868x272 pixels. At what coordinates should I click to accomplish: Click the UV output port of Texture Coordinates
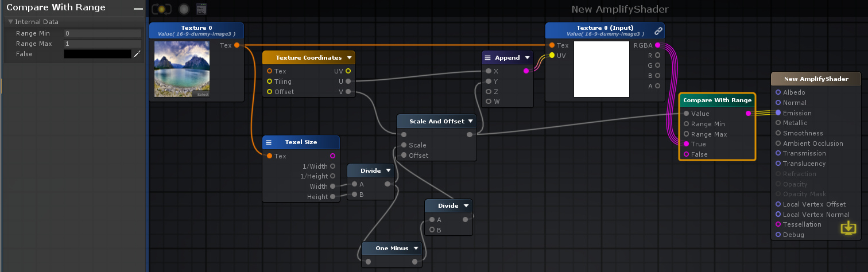(x=348, y=71)
